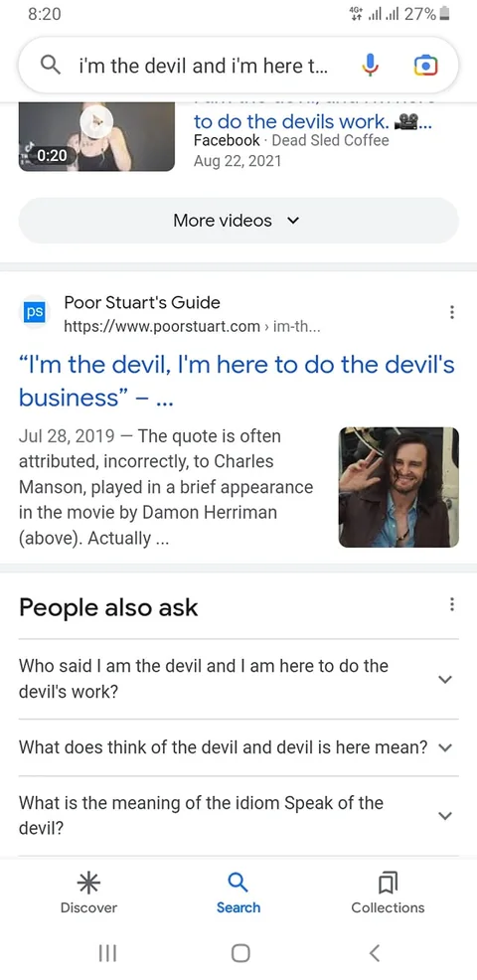Image resolution: width=477 pixels, height=980 pixels.
Task: Play the 0:20 video thumbnail
Action: (96, 135)
